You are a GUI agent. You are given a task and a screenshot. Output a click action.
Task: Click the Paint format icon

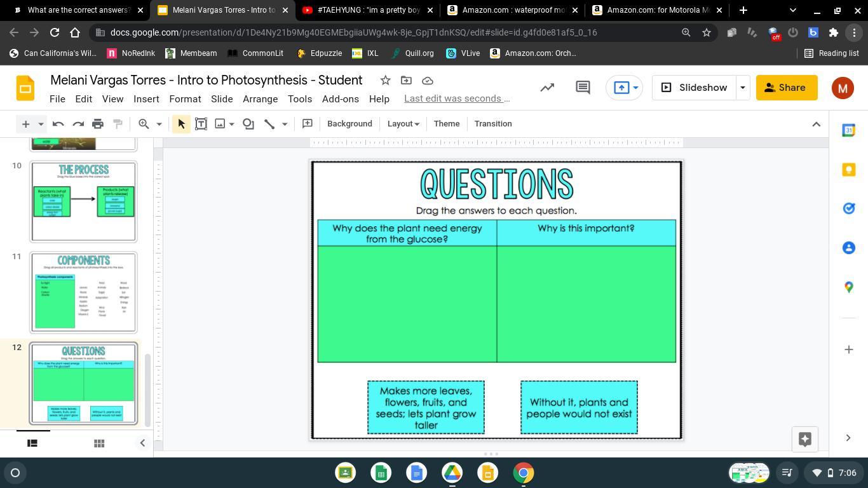click(x=118, y=124)
